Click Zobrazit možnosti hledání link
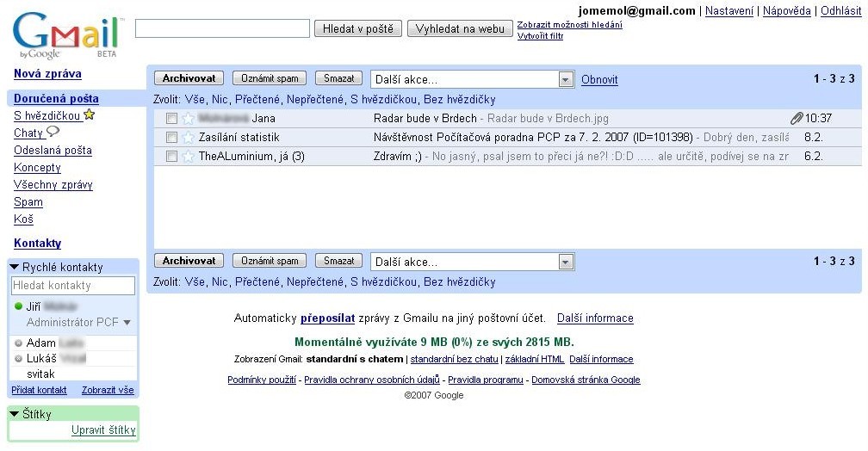The height and width of the screenshot is (451, 868). (570, 24)
